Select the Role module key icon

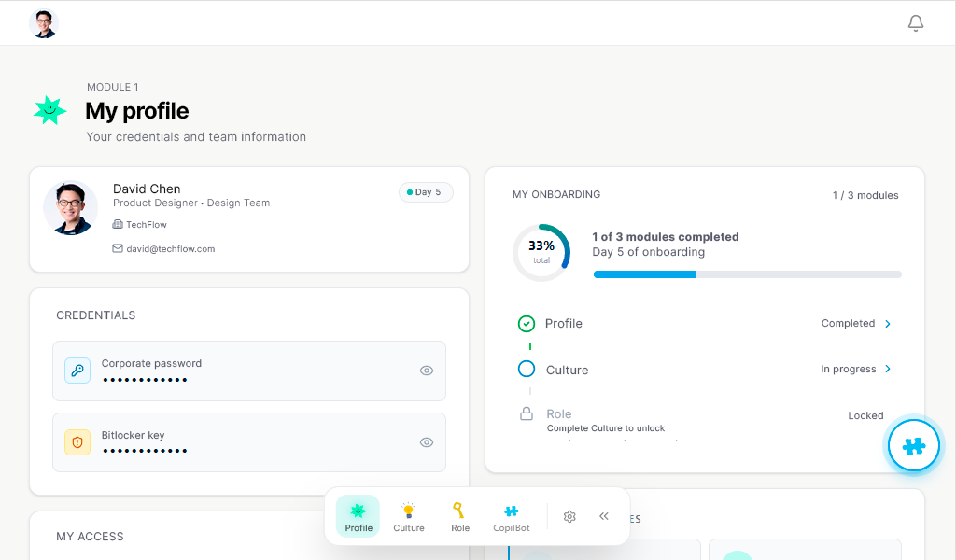click(459, 511)
